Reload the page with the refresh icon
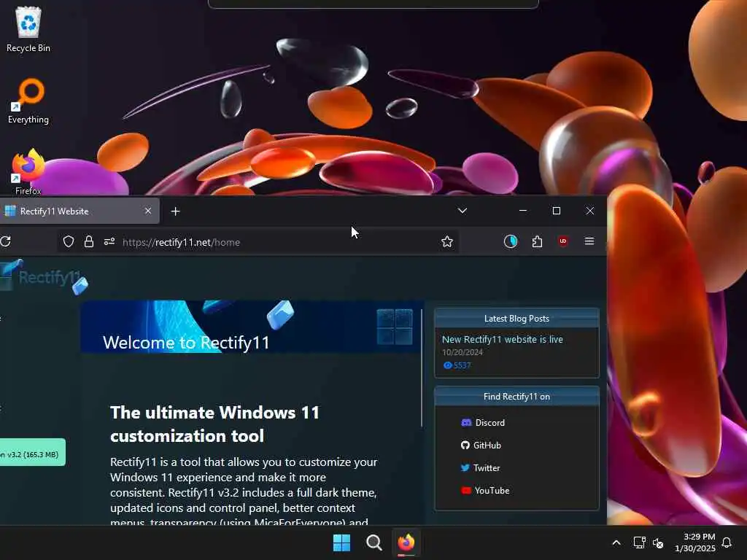This screenshot has width=747, height=560. [5, 241]
